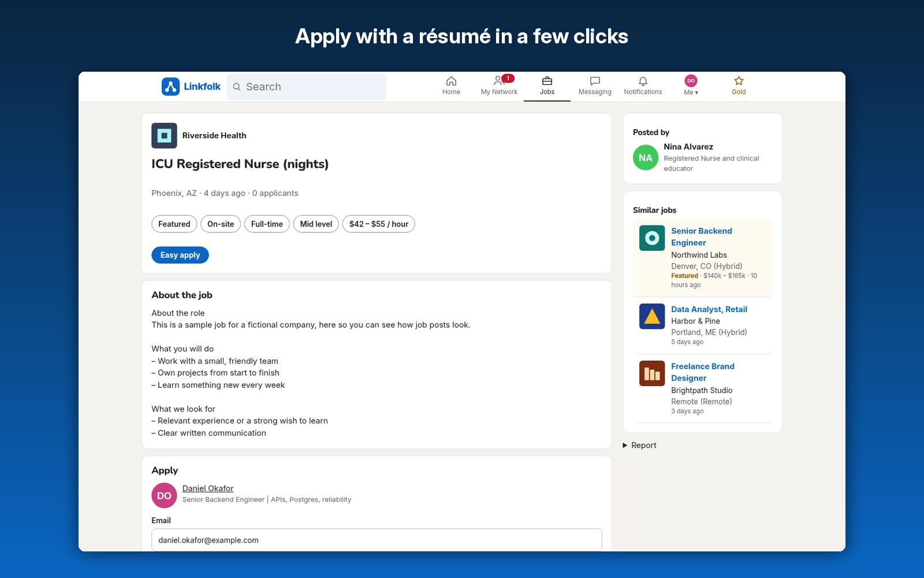Expand the Report disclosure triangle
The height and width of the screenshot is (578, 924).
(625, 446)
